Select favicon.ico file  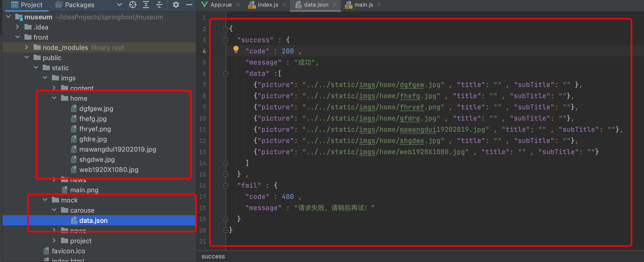tap(68, 251)
